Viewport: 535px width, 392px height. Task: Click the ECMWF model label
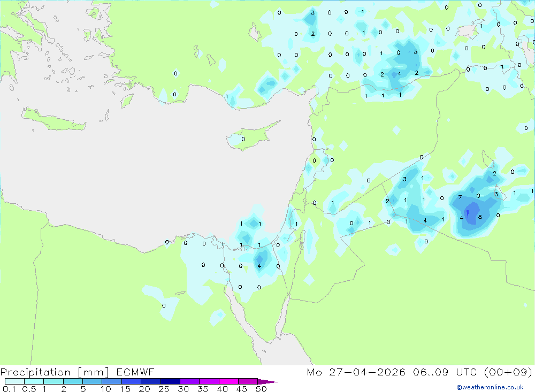(135, 372)
